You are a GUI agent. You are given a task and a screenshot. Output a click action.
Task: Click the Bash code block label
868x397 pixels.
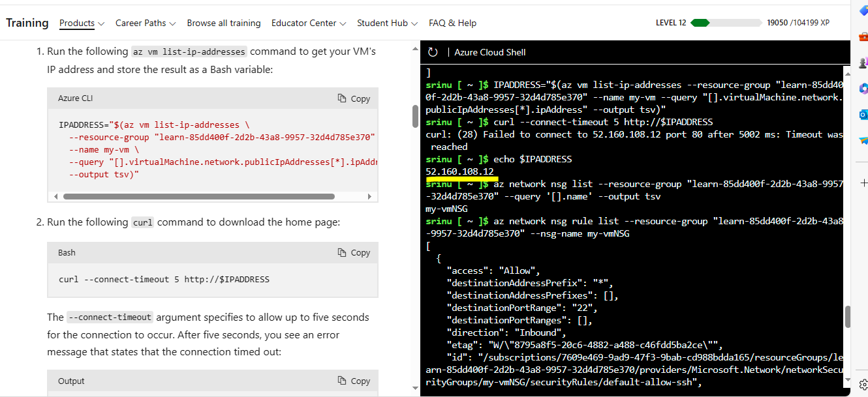[68, 252]
